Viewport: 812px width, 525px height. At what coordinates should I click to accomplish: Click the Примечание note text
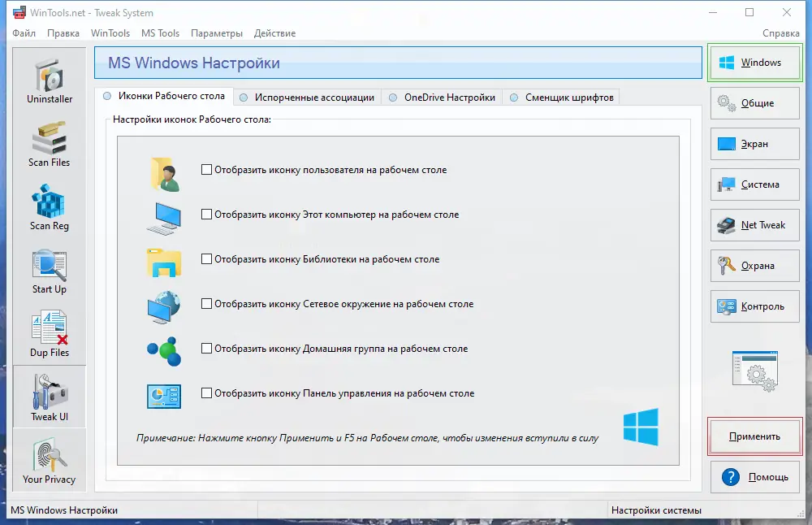point(367,438)
